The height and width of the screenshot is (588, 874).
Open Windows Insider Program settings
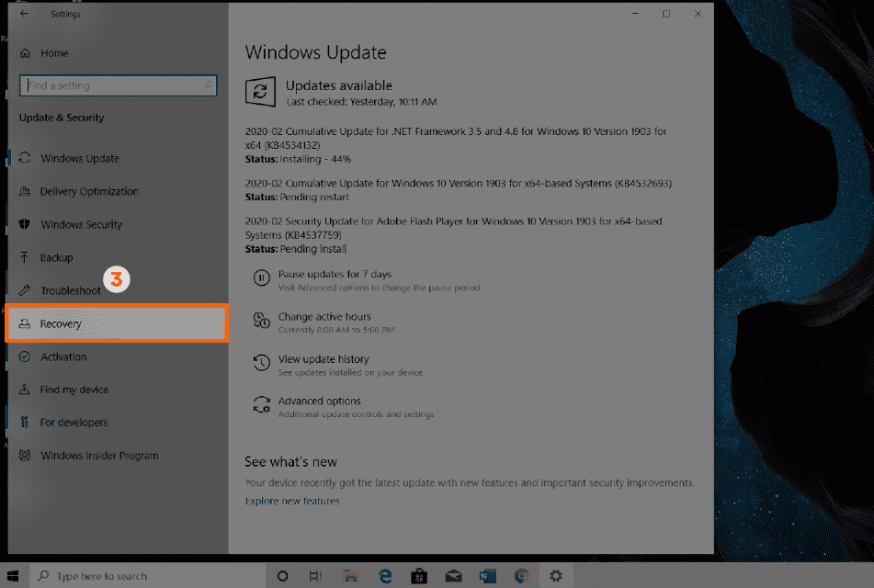click(x=119, y=456)
